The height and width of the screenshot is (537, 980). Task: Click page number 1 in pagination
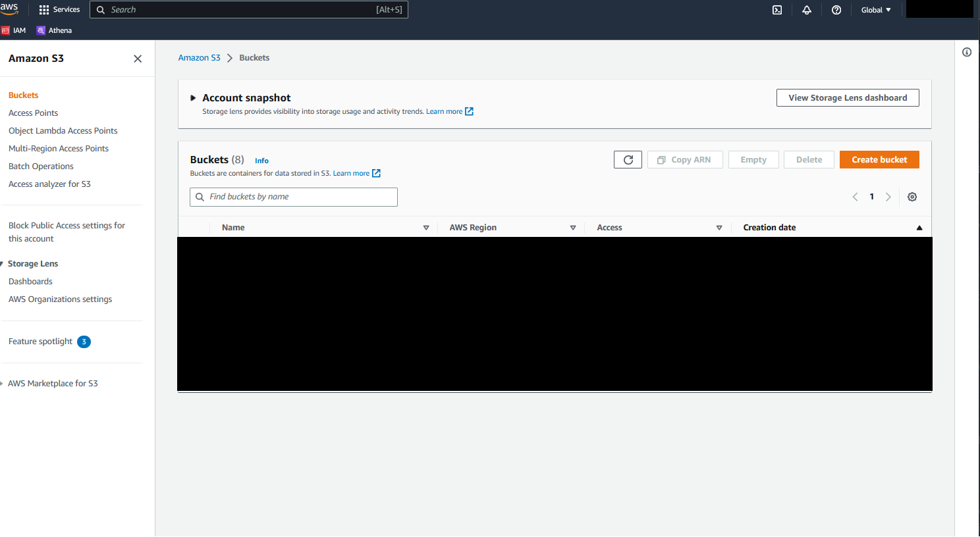coord(872,197)
